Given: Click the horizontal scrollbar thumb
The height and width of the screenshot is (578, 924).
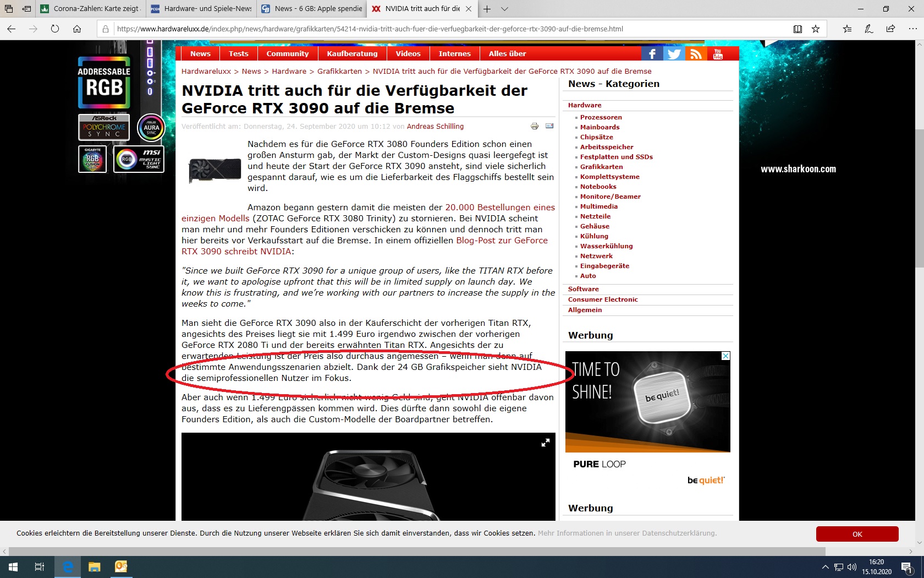Looking at the screenshot, I should click(x=417, y=551).
